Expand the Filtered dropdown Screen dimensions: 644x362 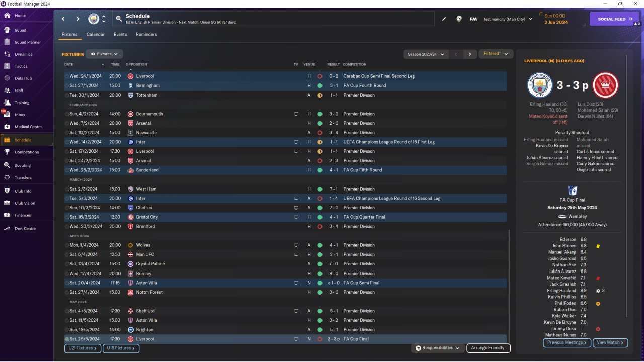pos(496,54)
